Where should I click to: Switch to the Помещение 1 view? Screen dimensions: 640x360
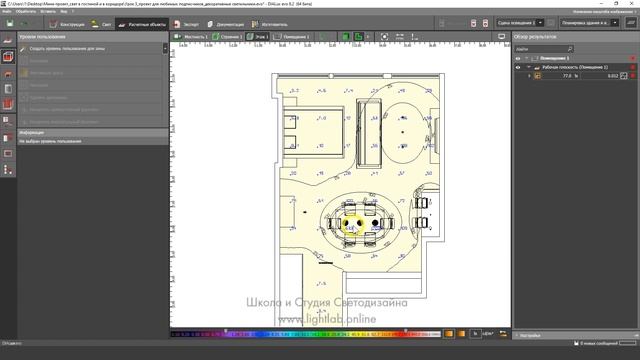(x=291, y=37)
